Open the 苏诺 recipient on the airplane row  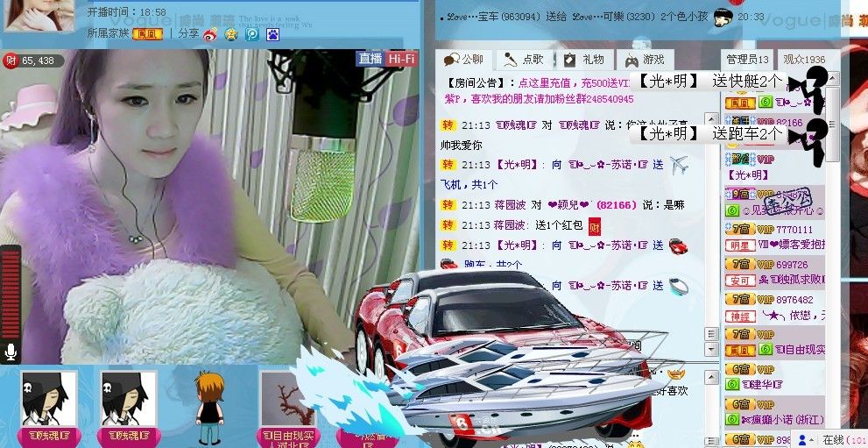608,165
